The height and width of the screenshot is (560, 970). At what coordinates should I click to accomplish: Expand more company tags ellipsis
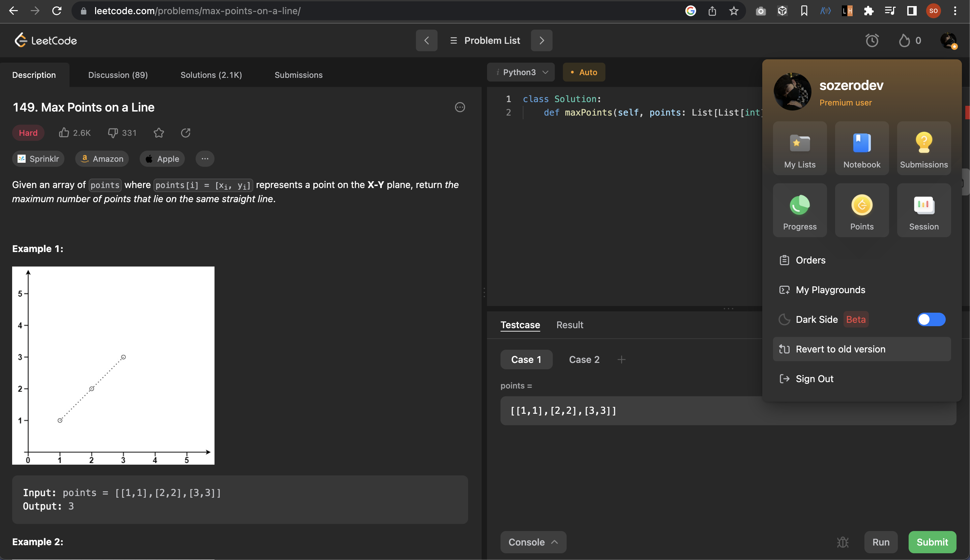(x=205, y=159)
